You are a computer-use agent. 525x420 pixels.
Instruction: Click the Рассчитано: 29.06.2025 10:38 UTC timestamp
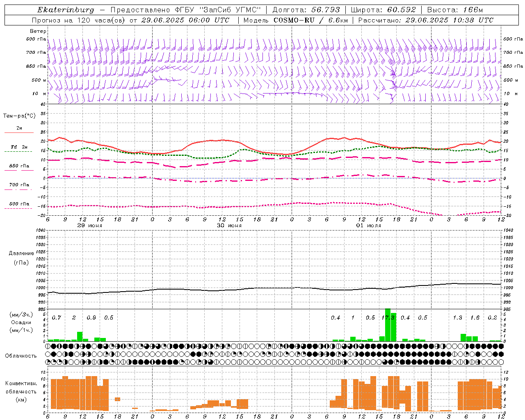[426, 20]
